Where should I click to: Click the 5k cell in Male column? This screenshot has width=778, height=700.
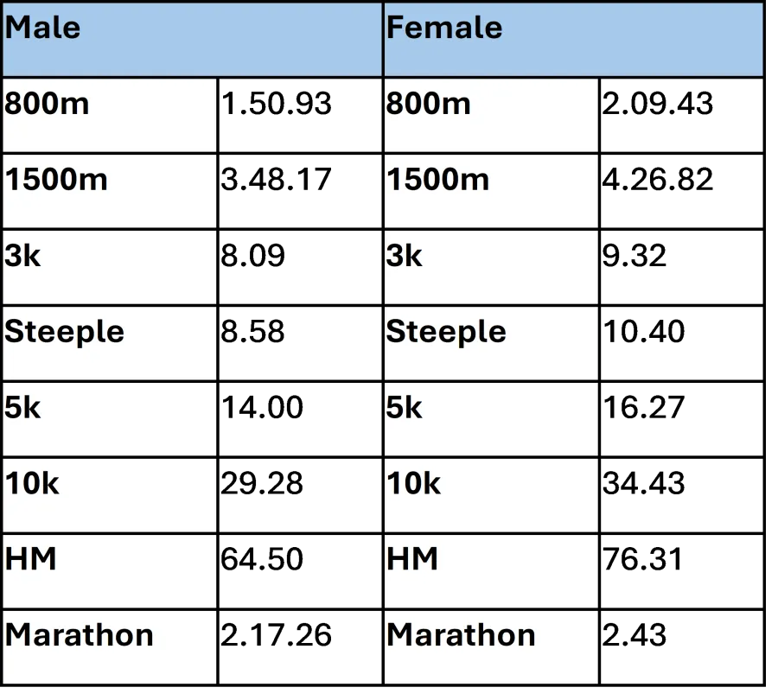(x=109, y=419)
